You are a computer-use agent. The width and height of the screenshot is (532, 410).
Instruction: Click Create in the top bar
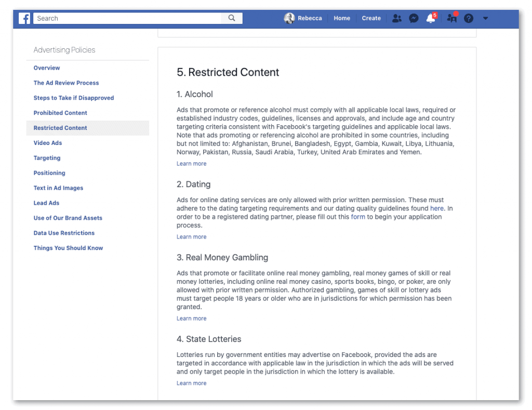[371, 18]
